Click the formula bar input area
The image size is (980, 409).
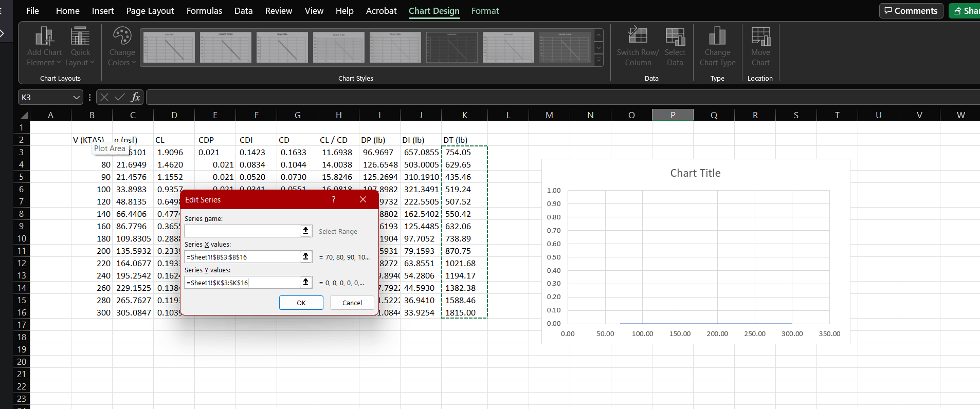(x=562, y=97)
